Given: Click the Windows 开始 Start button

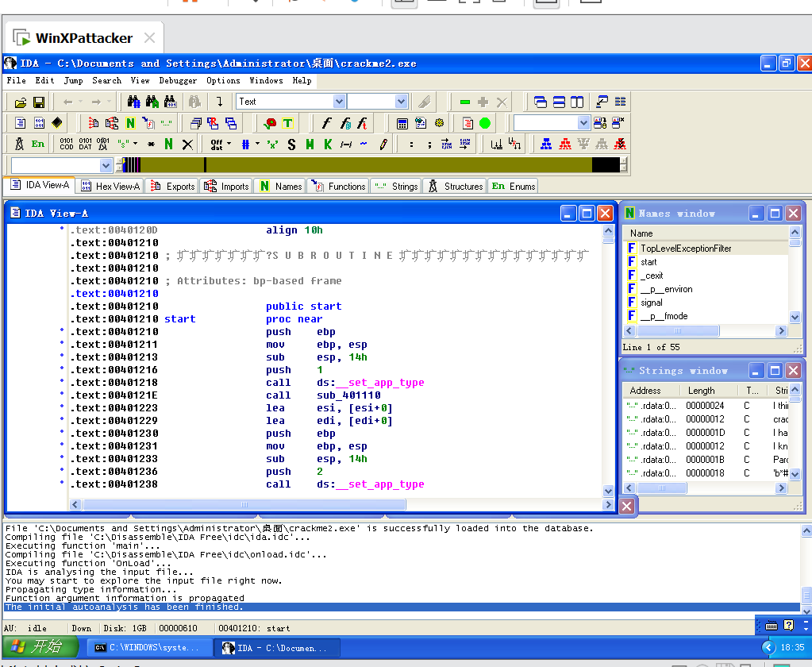Looking at the screenshot, I should point(40,646).
